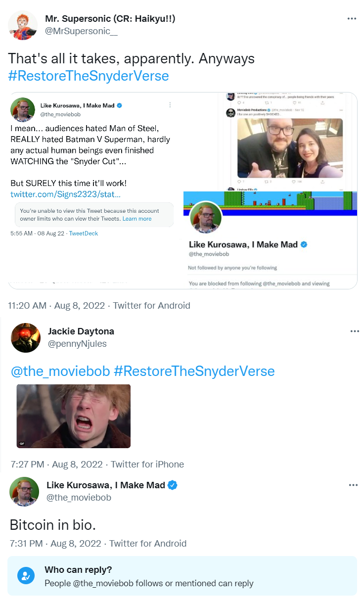Open the blocked profile screenshot image
Viewport: 364px width, 604px height.
tap(270, 240)
